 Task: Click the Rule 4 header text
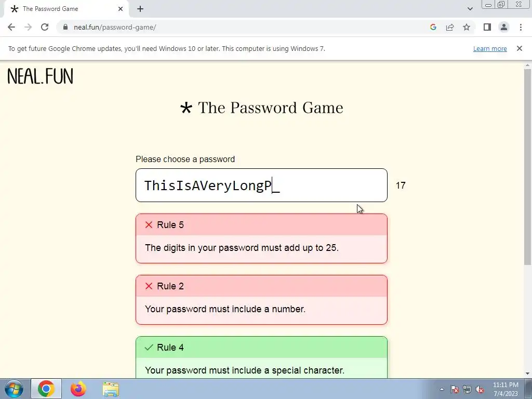170,348
